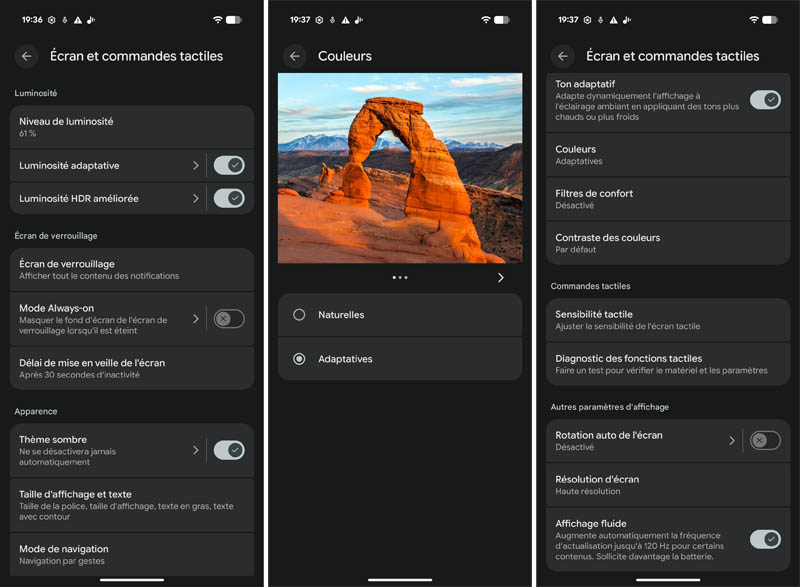800x587 pixels.
Task: Tap the gear icon next to the 19:36 clock
Action: click(x=52, y=20)
